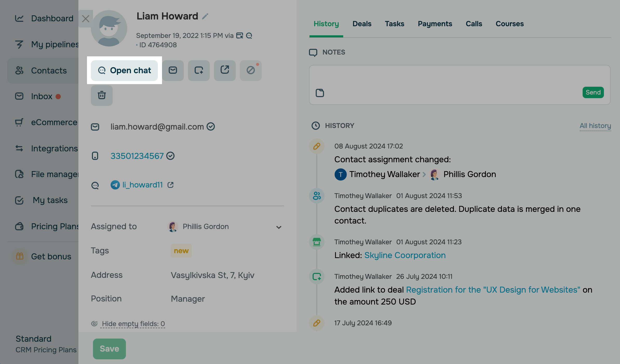Viewport: 620px width, 364px height.
Task: Delete contact with trash icon
Action: click(102, 95)
